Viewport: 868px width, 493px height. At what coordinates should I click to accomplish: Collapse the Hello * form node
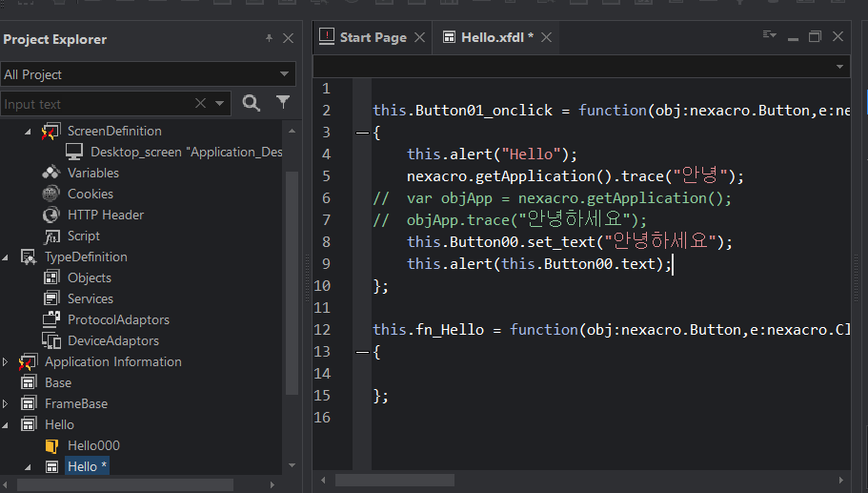28,467
